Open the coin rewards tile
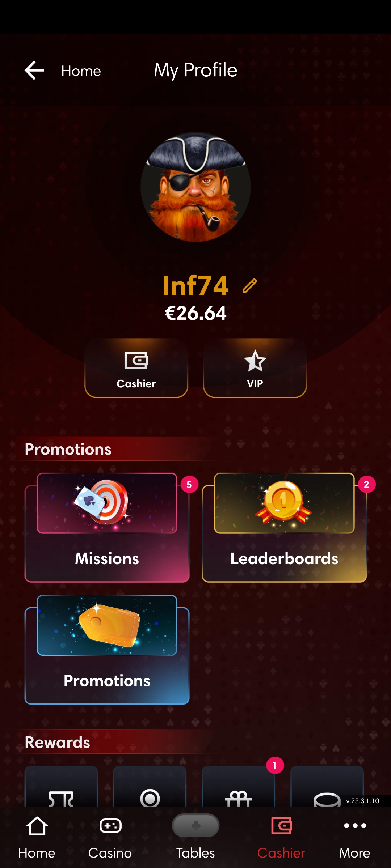Screen dimensions: 391x868 pyautogui.click(x=327, y=786)
